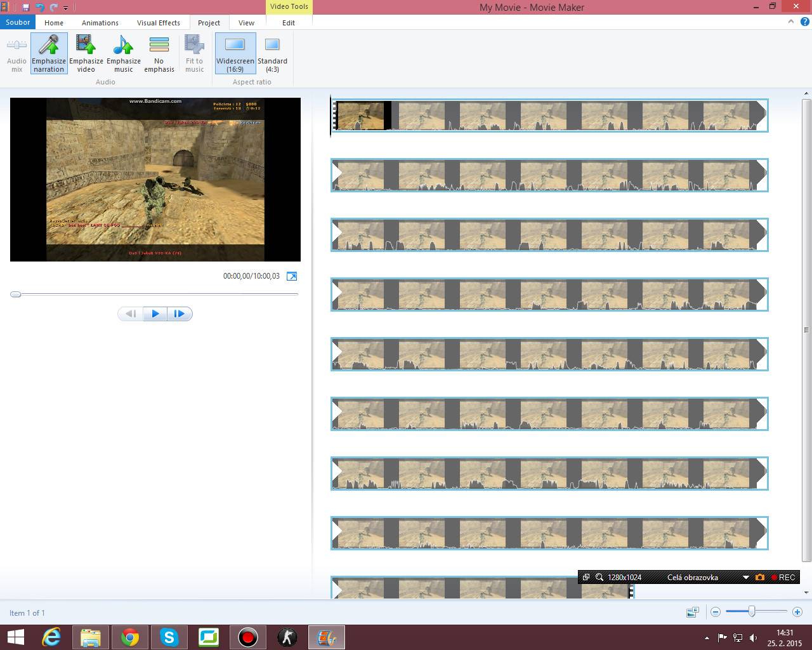Select Emphasize video option
Screen dimensions: 812x650
86,53
